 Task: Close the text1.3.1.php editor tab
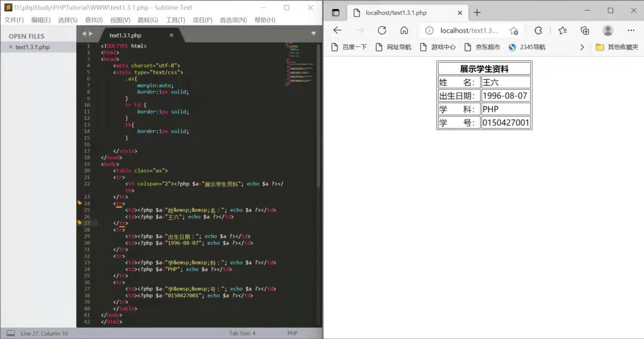tap(171, 35)
